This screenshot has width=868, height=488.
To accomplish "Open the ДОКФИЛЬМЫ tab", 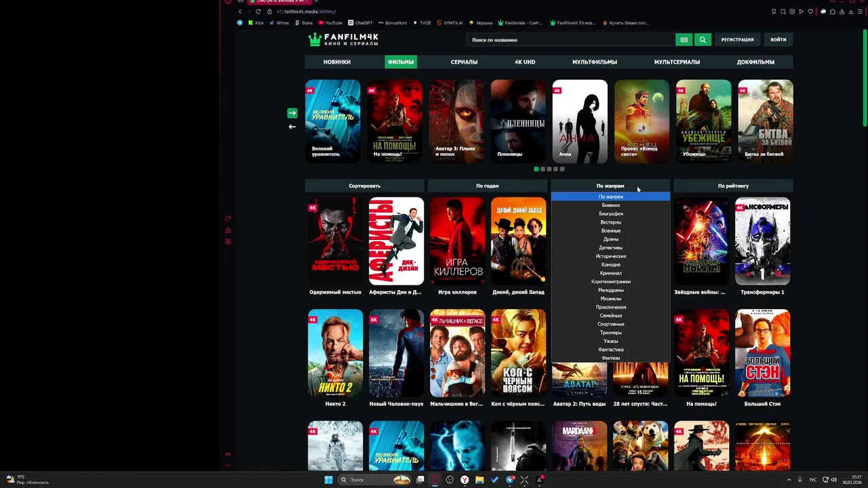I will (x=755, y=62).
